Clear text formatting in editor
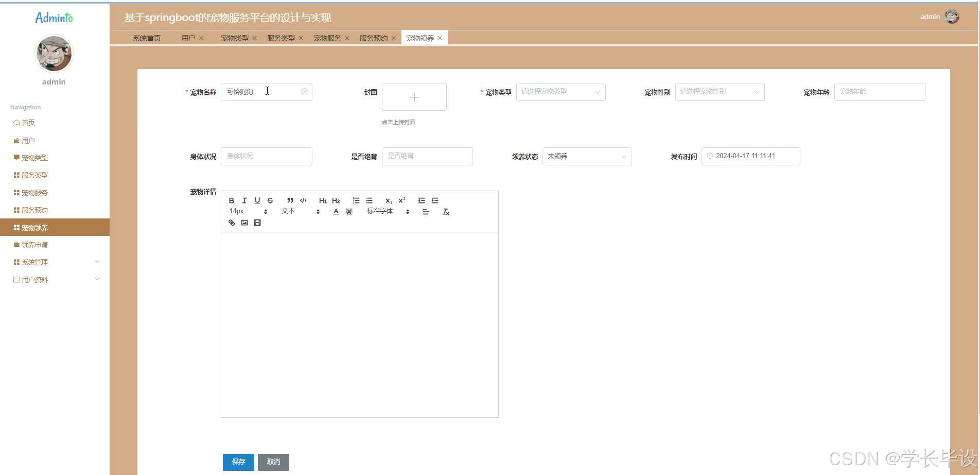The height and width of the screenshot is (475, 980). click(446, 212)
